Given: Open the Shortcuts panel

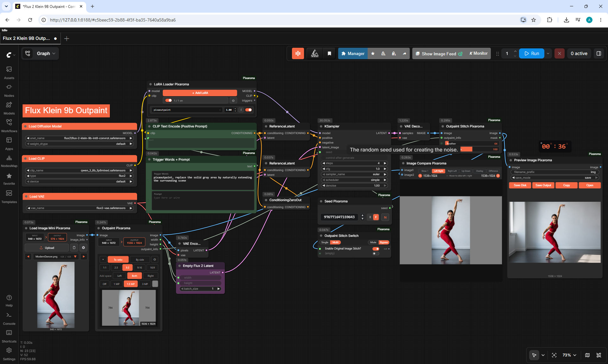Looking at the screenshot, I should [x=9, y=336].
